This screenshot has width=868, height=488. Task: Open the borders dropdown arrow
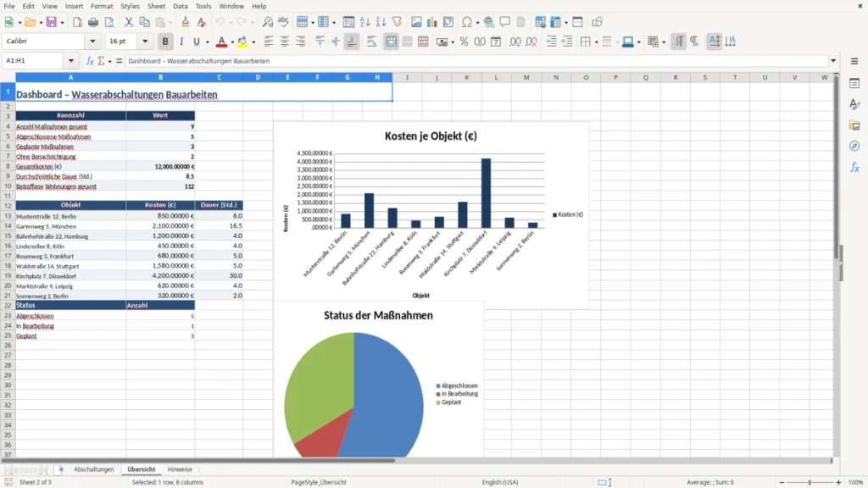click(596, 42)
